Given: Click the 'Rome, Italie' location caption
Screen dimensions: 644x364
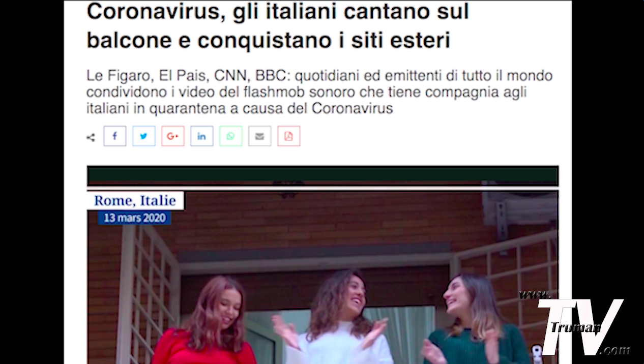Looking at the screenshot, I should [135, 200].
